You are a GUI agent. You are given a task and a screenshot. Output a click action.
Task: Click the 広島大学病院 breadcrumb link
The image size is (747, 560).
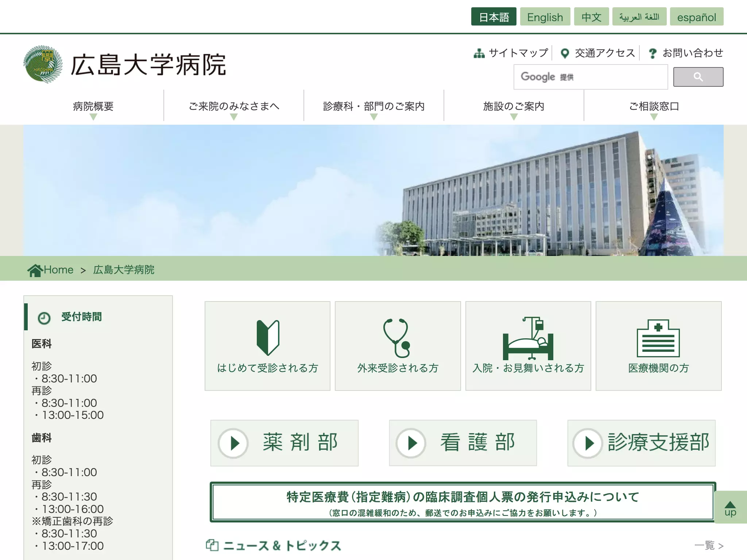click(124, 270)
